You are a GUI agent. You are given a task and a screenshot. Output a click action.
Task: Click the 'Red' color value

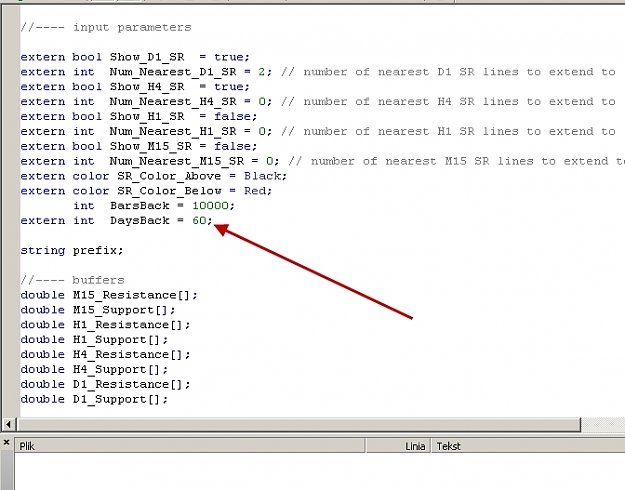click(x=255, y=191)
